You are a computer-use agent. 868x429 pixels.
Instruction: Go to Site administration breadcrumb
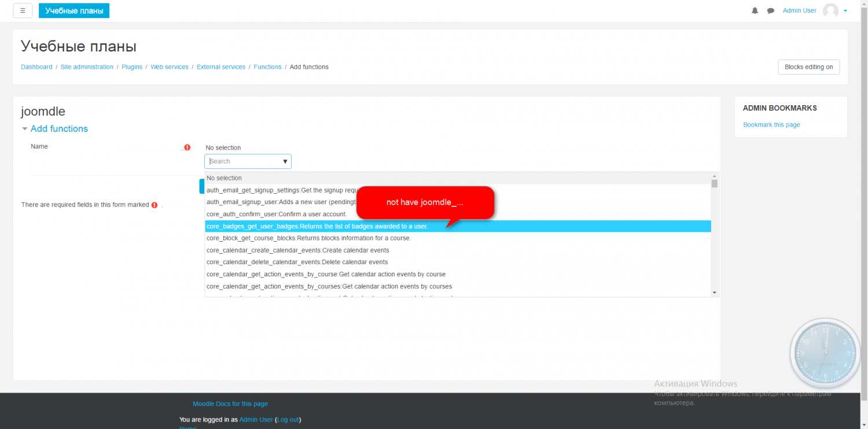point(87,67)
